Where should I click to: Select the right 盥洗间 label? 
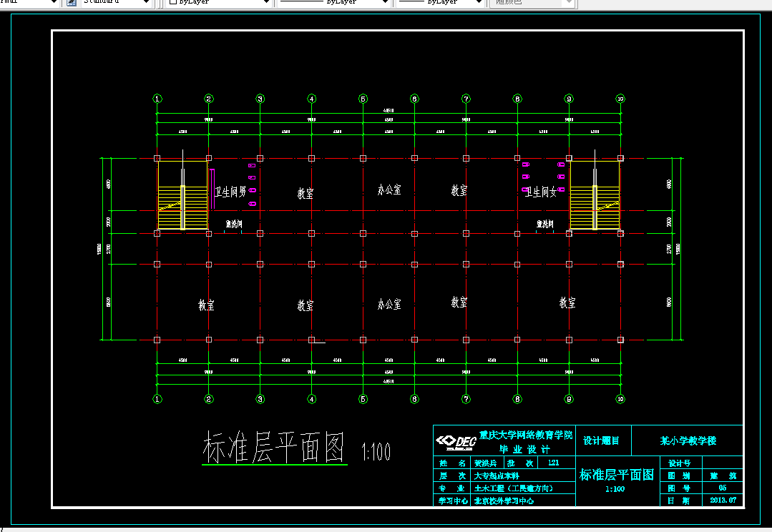click(545, 224)
